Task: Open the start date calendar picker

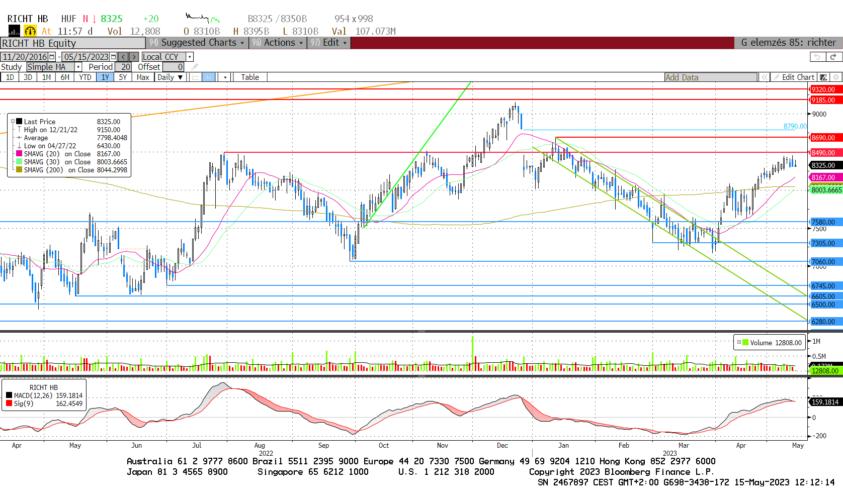Action: coord(52,57)
